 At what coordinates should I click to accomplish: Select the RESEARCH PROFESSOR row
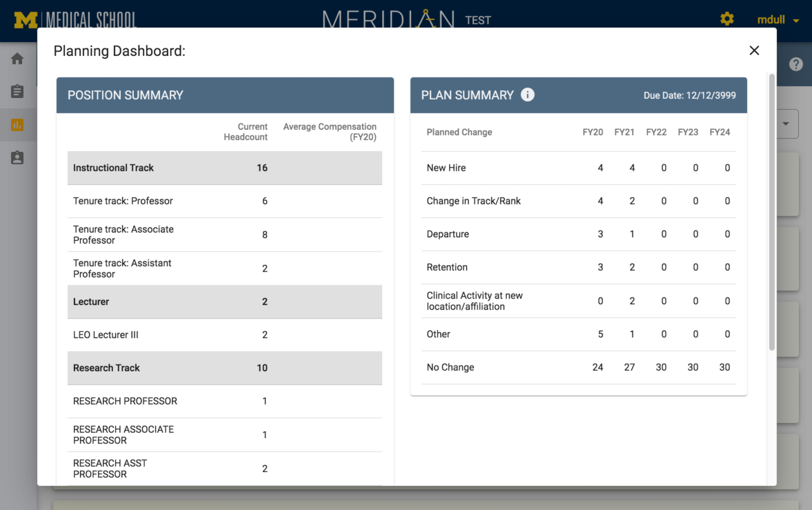(225, 401)
